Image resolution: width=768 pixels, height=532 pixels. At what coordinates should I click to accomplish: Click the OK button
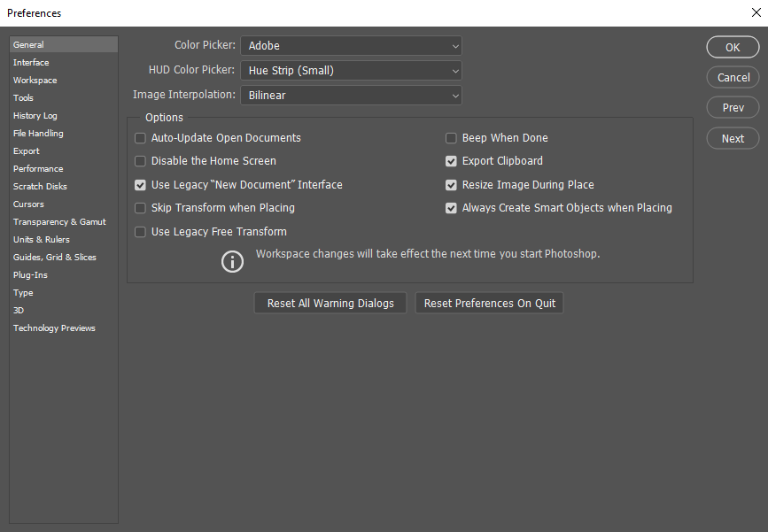733,48
